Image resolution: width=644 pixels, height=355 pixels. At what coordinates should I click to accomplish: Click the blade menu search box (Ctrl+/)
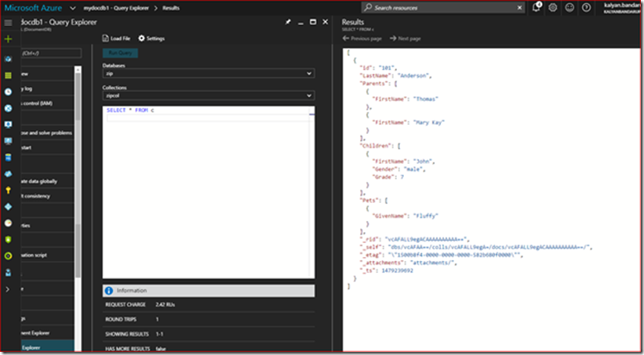51,53
